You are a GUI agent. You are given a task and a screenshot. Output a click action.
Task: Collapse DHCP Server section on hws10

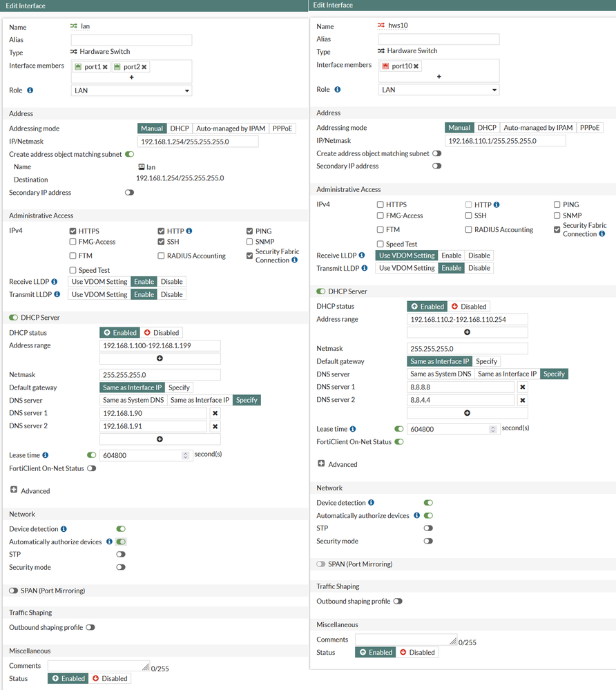(320, 291)
